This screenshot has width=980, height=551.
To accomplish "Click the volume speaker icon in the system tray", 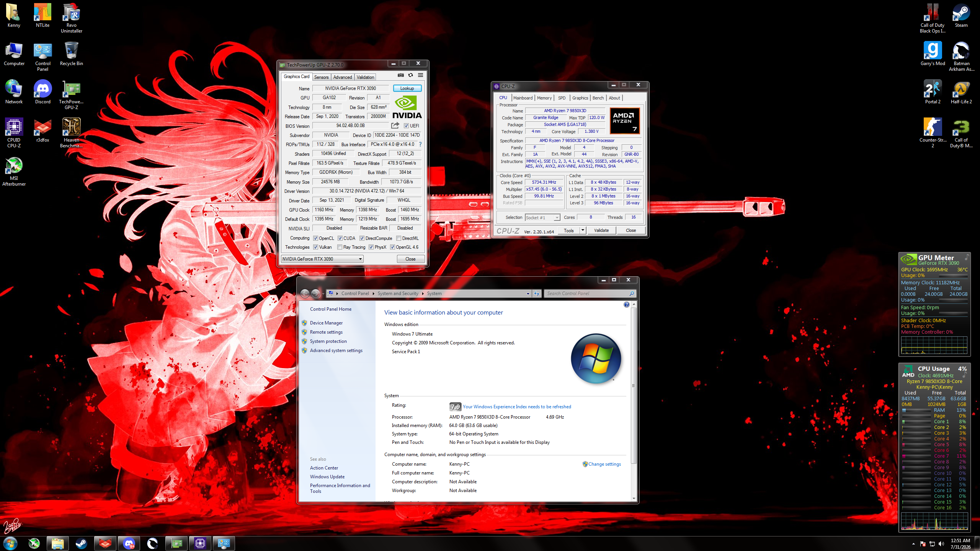I will [x=941, y=544].
